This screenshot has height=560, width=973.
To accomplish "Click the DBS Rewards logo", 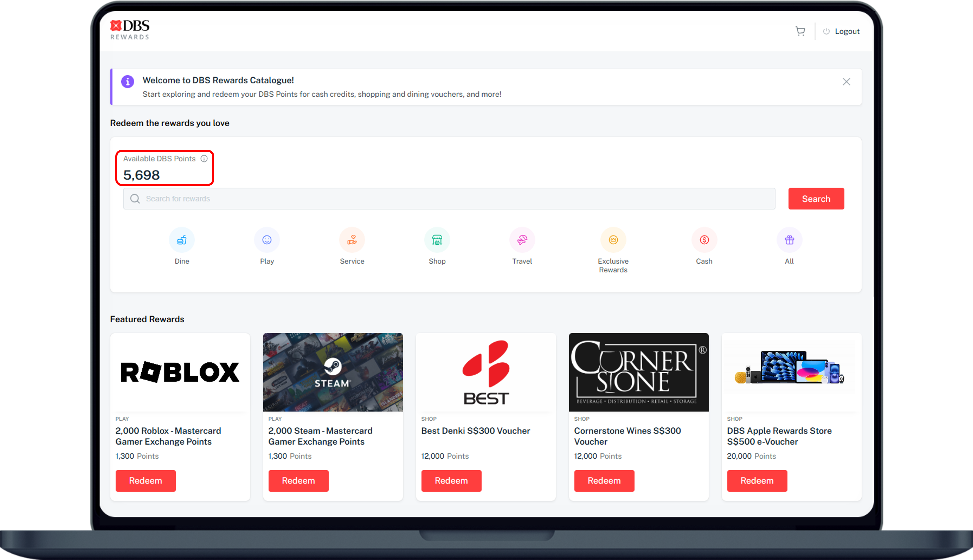I will (x=130, y=30).
